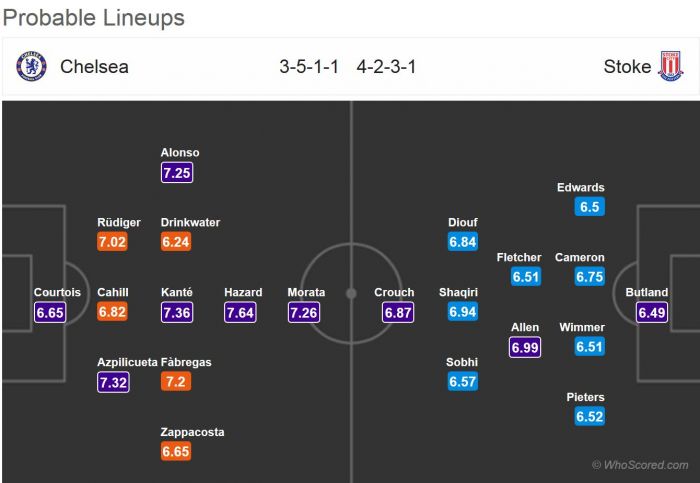Click Drinkwater's 6.24 rating badge
Viewport: 700px width, 483px height.
(176, 242)
